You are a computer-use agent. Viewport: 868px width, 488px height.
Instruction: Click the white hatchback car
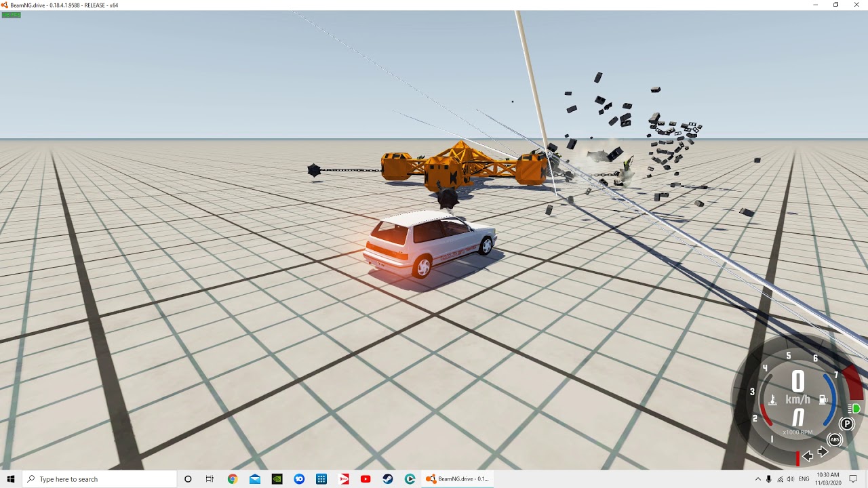[x=430, y=245]
